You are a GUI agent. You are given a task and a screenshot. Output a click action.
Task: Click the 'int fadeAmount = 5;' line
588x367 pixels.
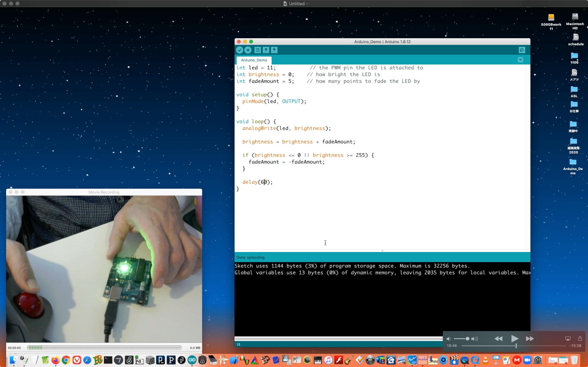[265, 81]
